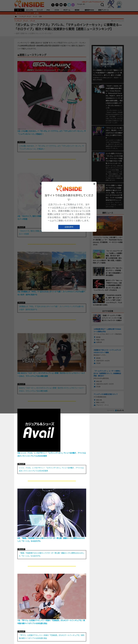Open the X (Twitter) social icon in header

[x=53, y=5]
